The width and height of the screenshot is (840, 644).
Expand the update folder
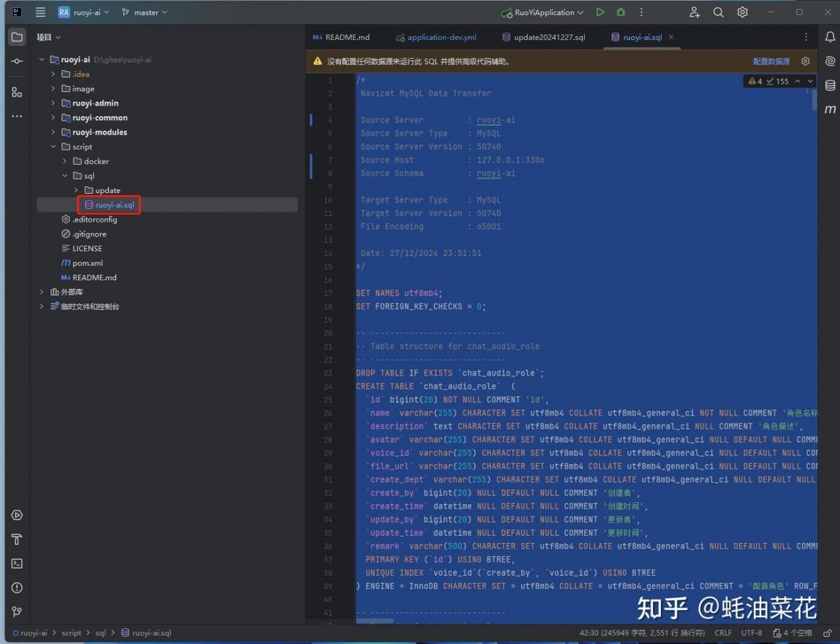pyautogui.click(x=76, y=190)
